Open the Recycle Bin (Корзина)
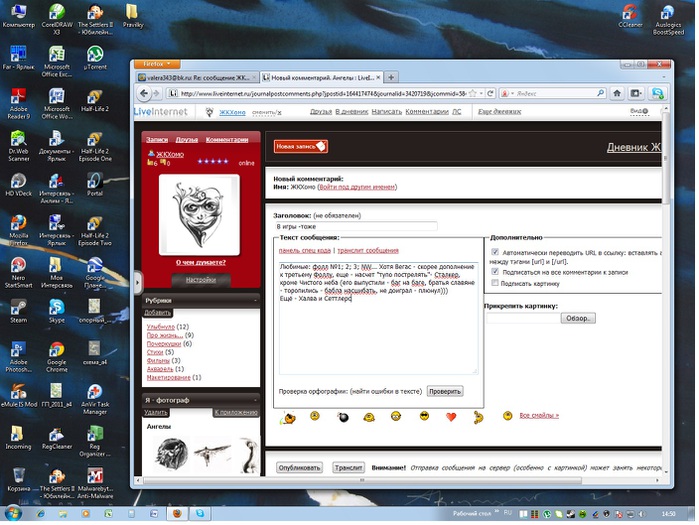699x525 pixels. tap(18, 480)
